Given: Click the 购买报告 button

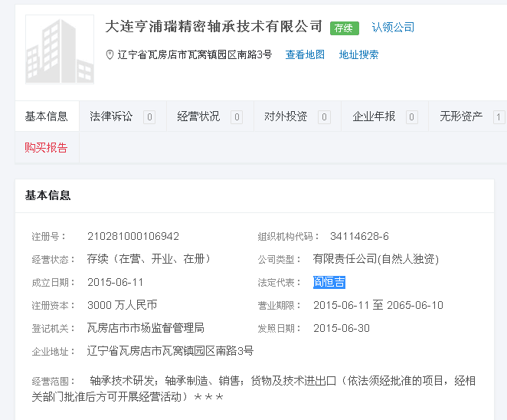Looking at the screenshot, I should (47, 148).
